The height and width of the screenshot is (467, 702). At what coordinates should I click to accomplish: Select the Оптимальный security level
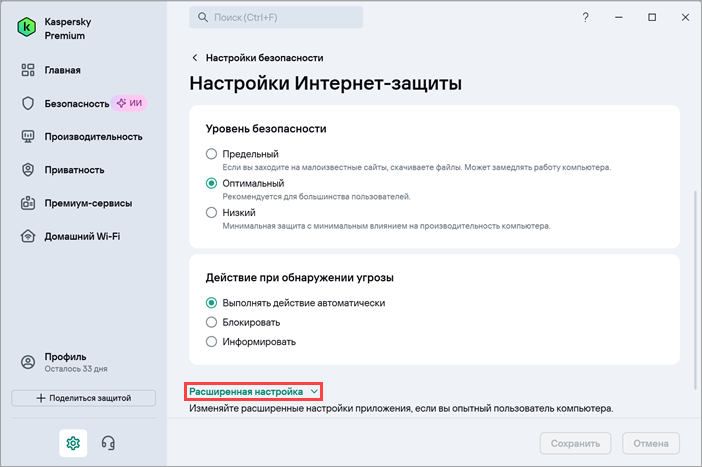[x=211, y=183]
